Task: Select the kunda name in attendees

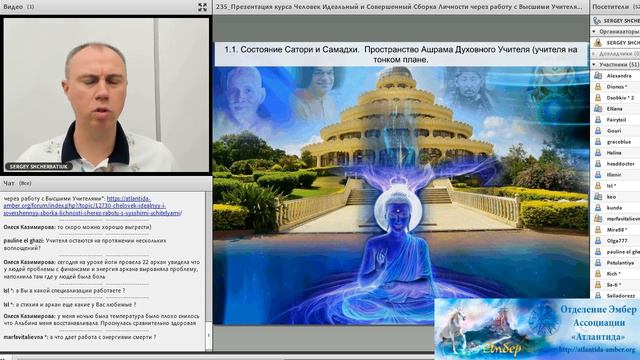Action: pyautogui.click(x=614, y=208)
